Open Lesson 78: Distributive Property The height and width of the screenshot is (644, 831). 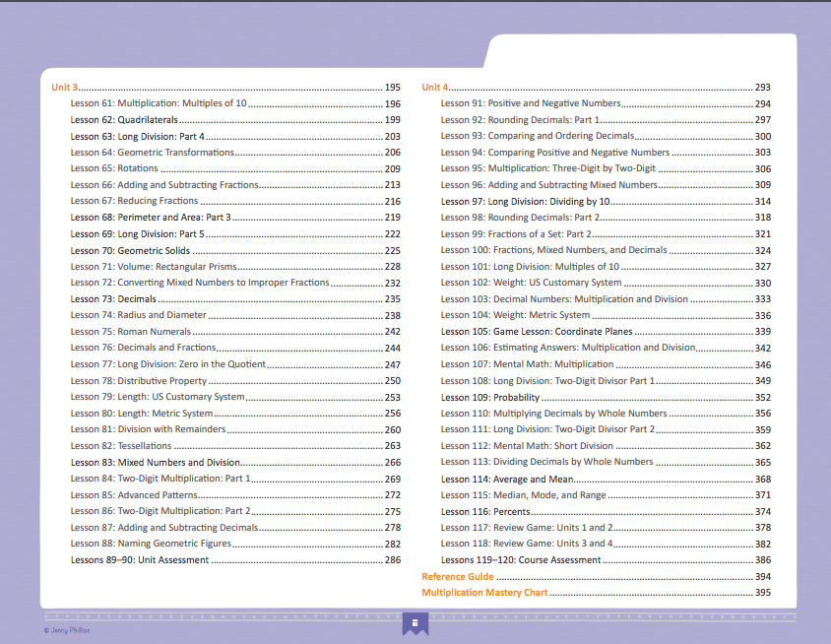pyautogui.click(x=139, y=381)
